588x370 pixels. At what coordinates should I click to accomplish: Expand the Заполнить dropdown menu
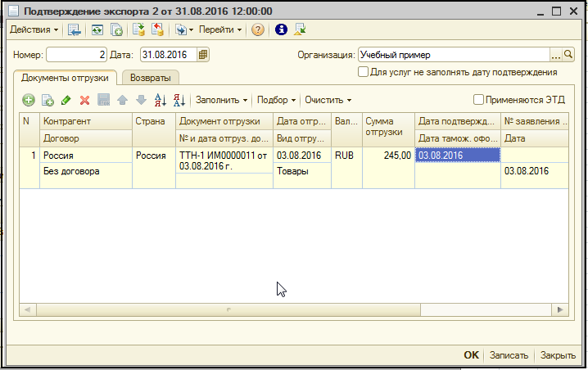point(223,100)
